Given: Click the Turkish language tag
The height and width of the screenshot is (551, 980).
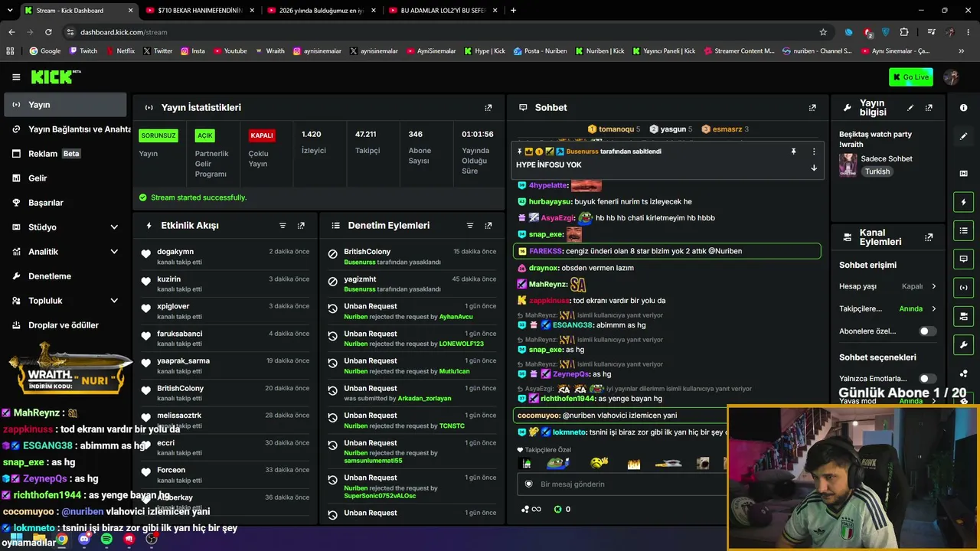Looking at the screenshot, I should pos(877,171).
